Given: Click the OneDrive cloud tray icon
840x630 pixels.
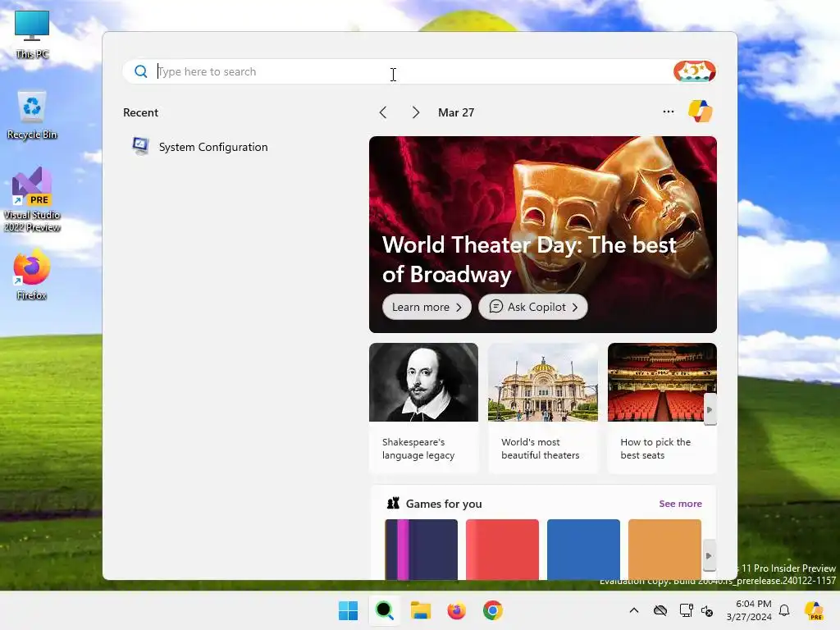Looking at the screenshot, I should pos(660,610).
